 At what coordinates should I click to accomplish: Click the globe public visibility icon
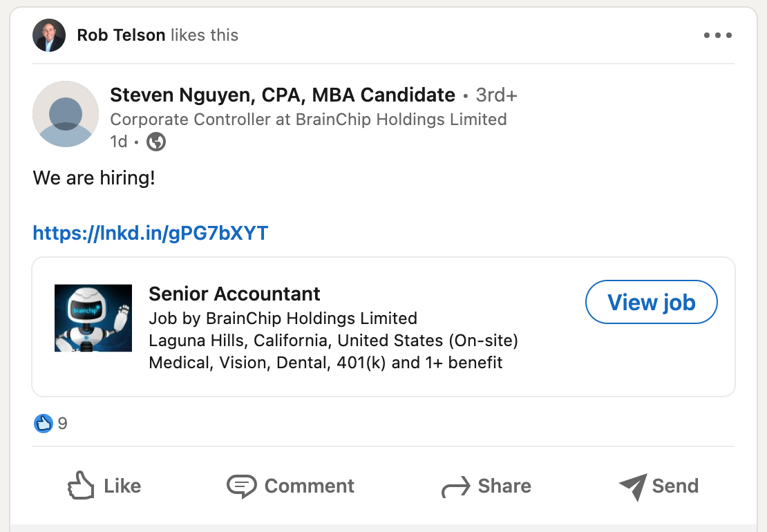pos(156,142)
